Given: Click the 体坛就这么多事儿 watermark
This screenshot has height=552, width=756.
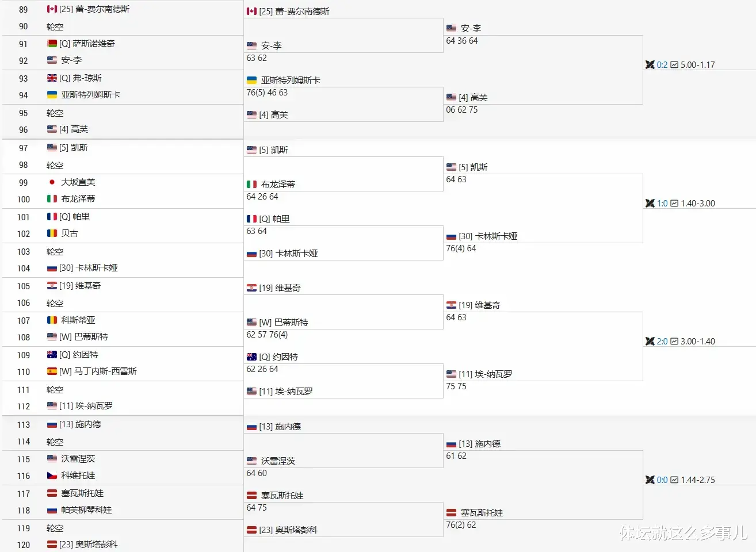Looking at the screenshot, I should 684,533.
